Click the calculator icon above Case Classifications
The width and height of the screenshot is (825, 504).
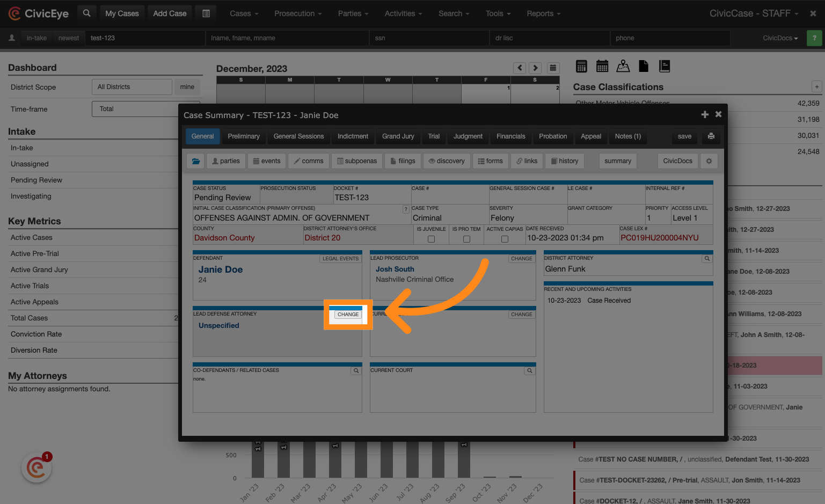pyautogui.click(x=581, y=66)
